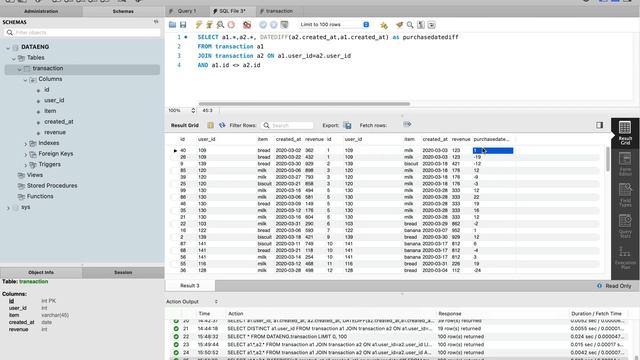This screenshot has width=640, height=360.
Task: Open the Limit to 100 rows dropdown
Action: tap(335, 24)
